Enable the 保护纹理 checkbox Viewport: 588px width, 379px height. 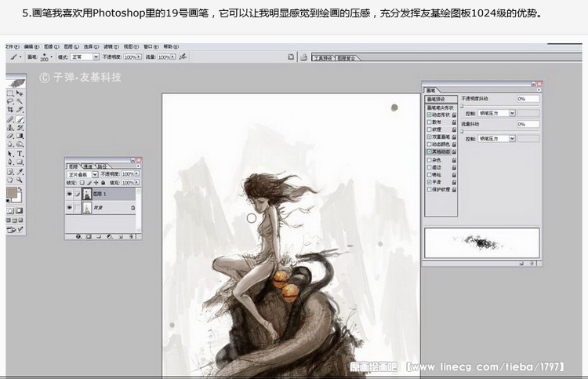(429, 190)
